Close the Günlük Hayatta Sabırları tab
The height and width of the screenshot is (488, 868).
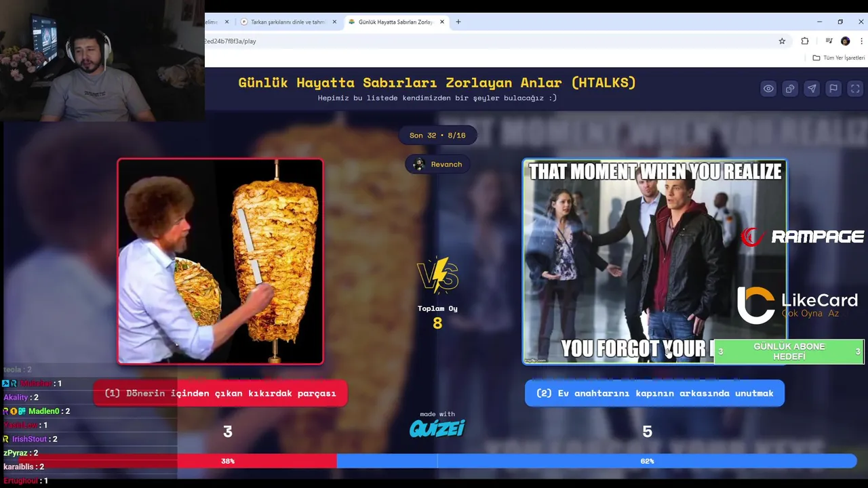point(442,22)
